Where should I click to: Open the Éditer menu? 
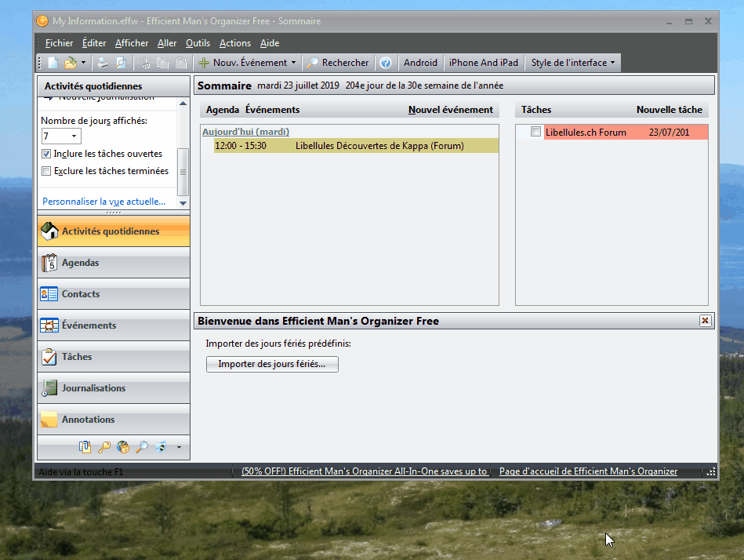pos(94,43)
